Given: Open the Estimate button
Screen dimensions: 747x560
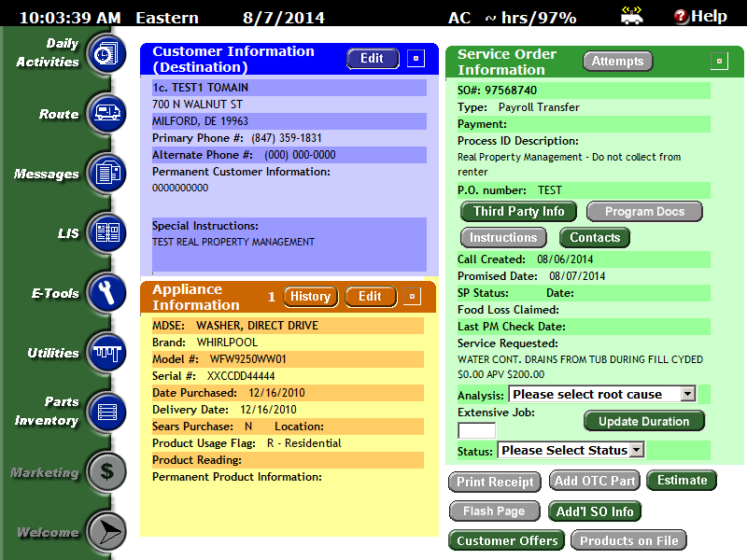Looking at the screenshot, I should tap(682, 480).
